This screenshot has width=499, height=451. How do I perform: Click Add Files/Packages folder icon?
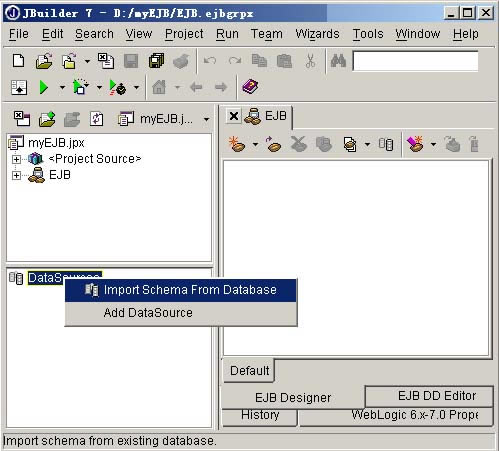[x=47, y=119]
